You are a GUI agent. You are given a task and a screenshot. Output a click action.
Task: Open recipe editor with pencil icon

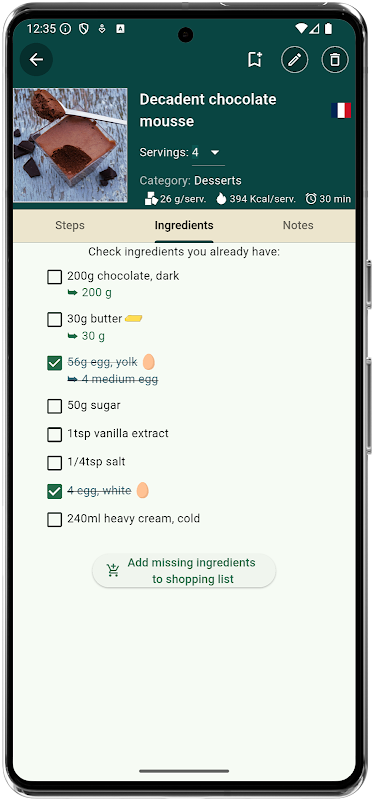tap(294, 60)
